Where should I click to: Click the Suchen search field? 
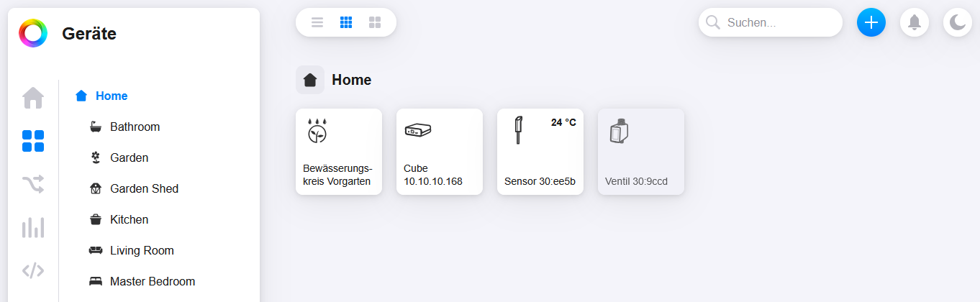point(777,22)
